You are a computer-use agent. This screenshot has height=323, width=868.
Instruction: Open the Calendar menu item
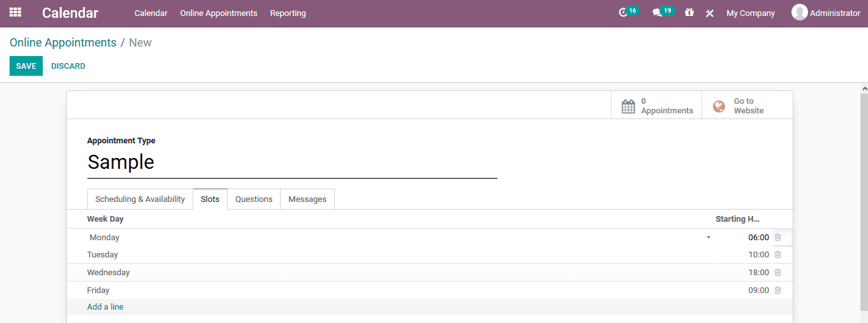click(x=151, y=13)
